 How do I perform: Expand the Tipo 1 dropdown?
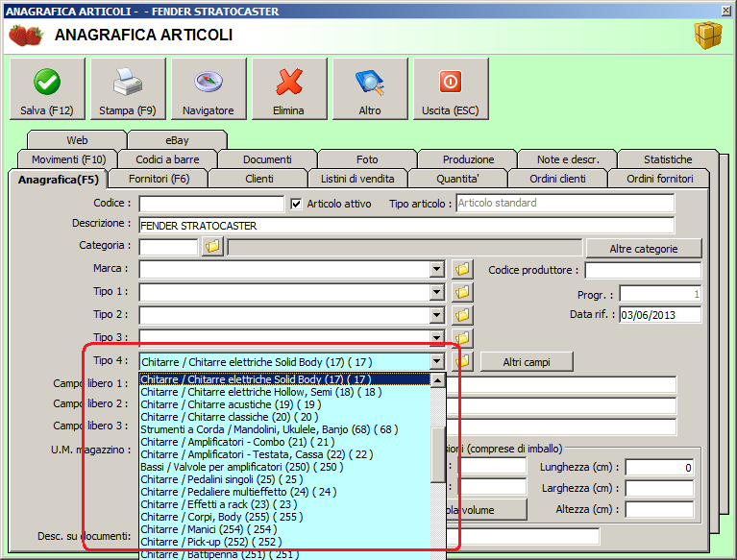tap(437, 292)
